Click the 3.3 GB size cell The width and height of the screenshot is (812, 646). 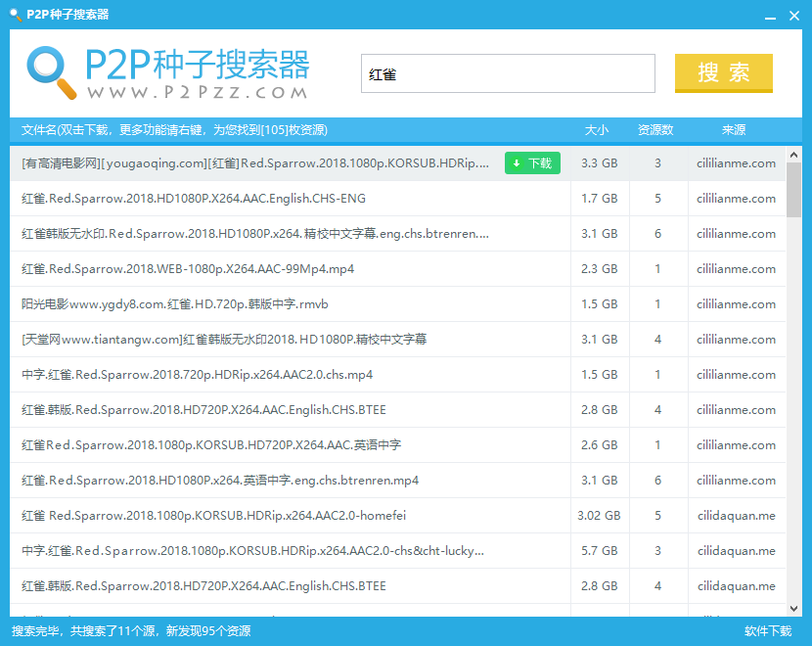click(599, 163)
